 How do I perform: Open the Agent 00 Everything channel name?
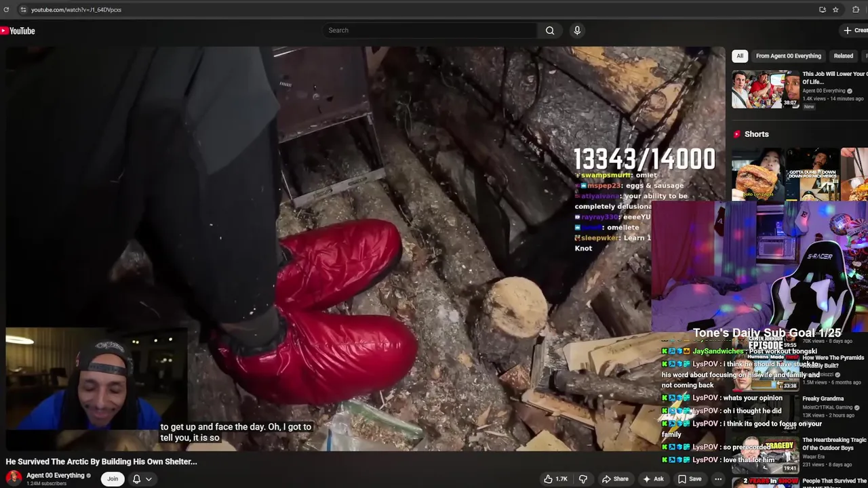pos(55,476)
